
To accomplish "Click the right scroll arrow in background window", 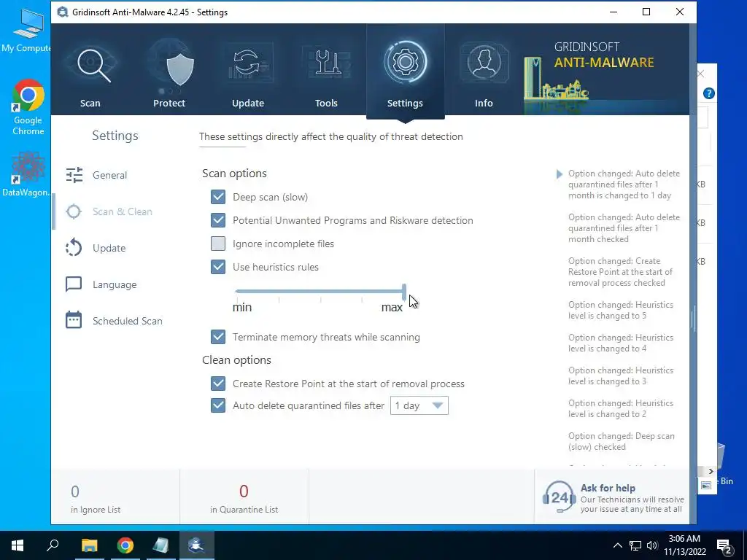I will pyautogui.click(x=711, y=471).
